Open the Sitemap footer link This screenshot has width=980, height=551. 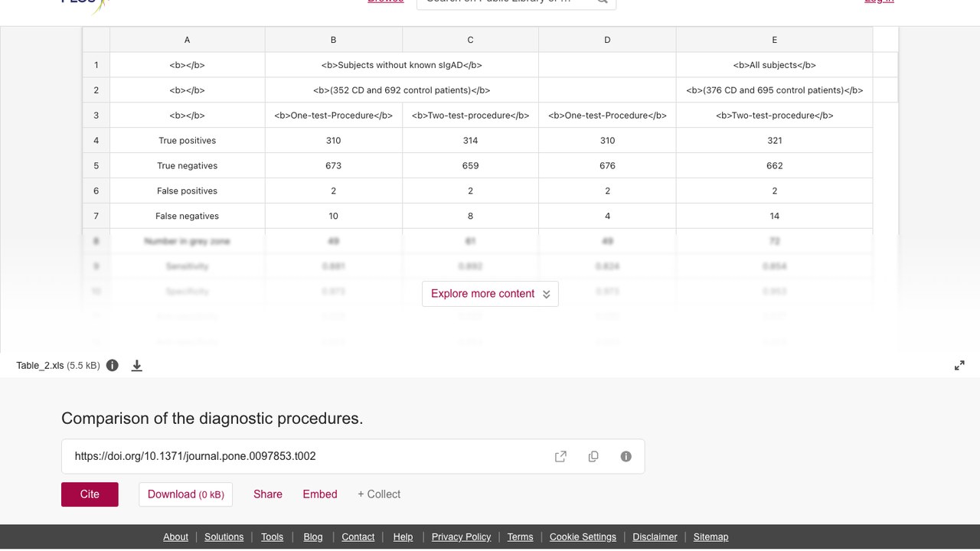(710, 536)
